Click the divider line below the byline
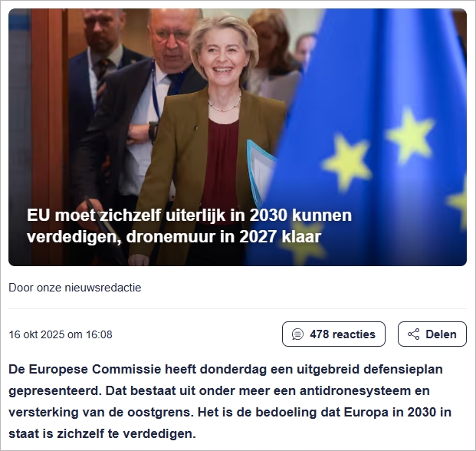 pyautogui.click(x=238, y=308)
